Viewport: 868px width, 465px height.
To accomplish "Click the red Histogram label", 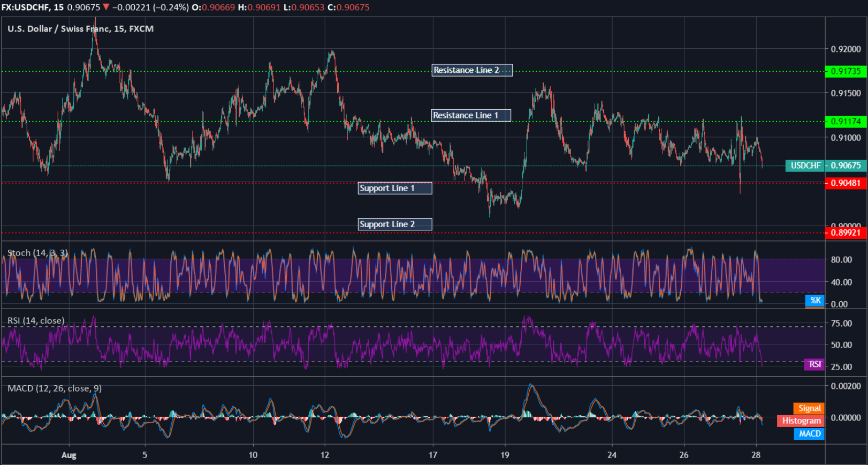I will [x=801, y=421].
